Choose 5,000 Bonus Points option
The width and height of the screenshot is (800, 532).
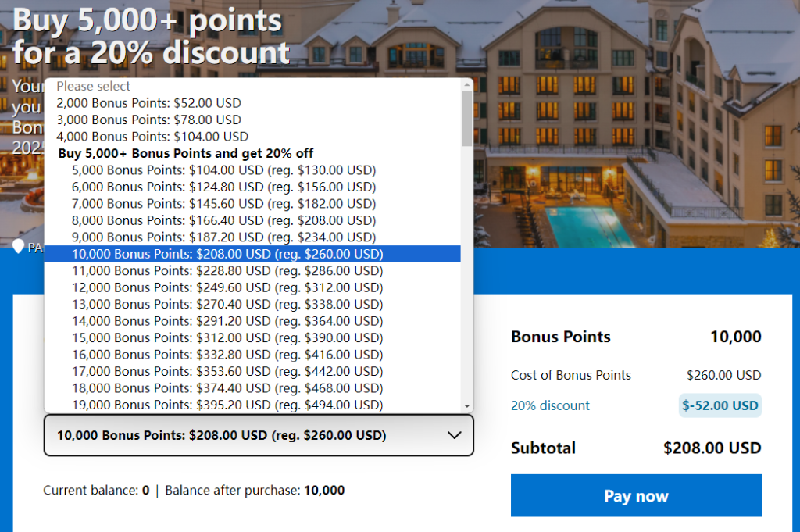coord(223,170)
